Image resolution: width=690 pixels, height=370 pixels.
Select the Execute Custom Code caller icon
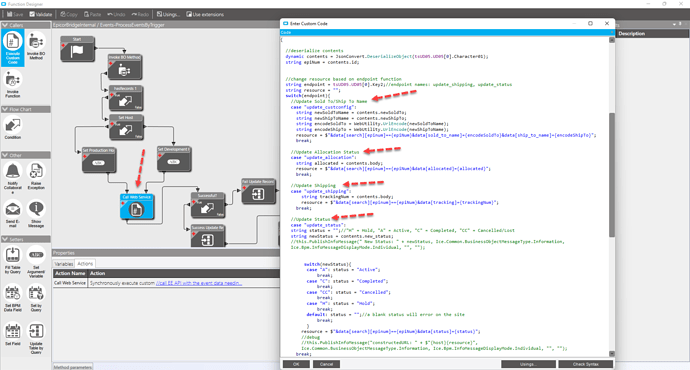click(x=12, y=48)
